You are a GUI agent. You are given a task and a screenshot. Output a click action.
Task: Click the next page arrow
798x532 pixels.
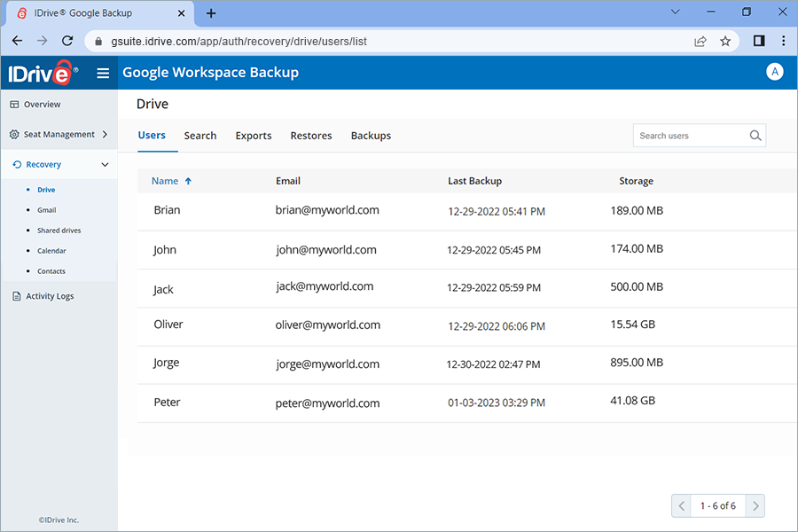(x=755, y=505)
